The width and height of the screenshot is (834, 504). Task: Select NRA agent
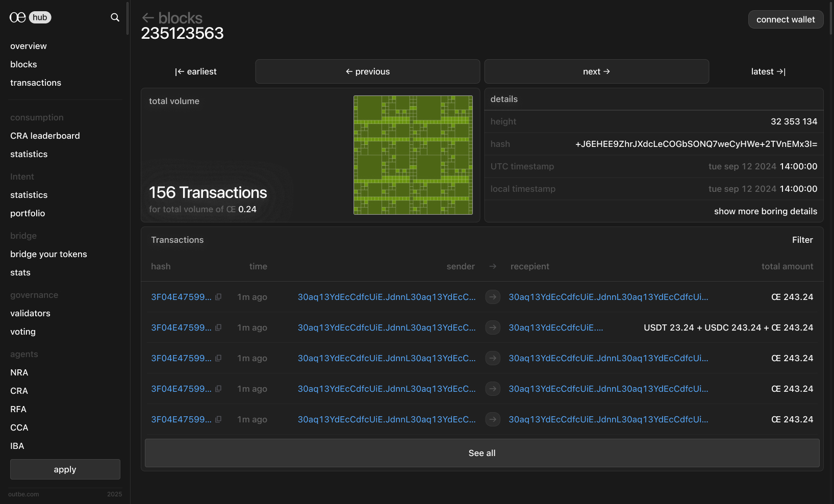tap(19, 372)
